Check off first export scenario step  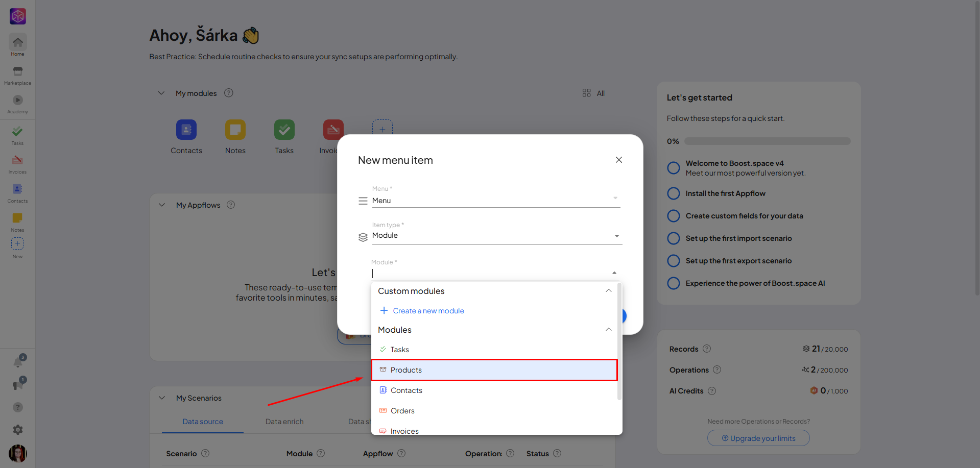click(x=674, y=261)
